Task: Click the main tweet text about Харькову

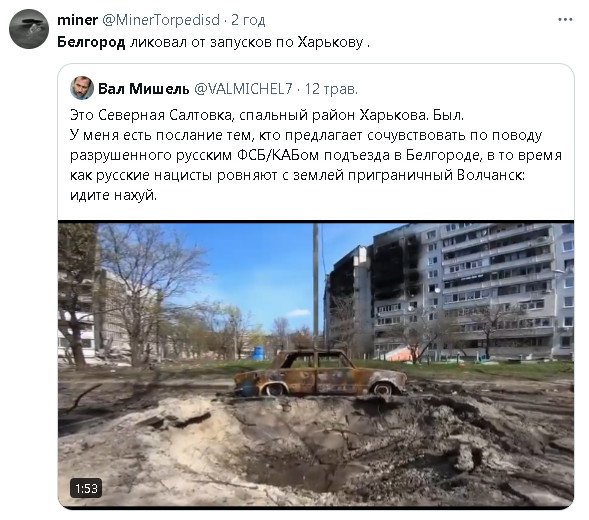Action: pyautogui.click(x=213, y=42)
